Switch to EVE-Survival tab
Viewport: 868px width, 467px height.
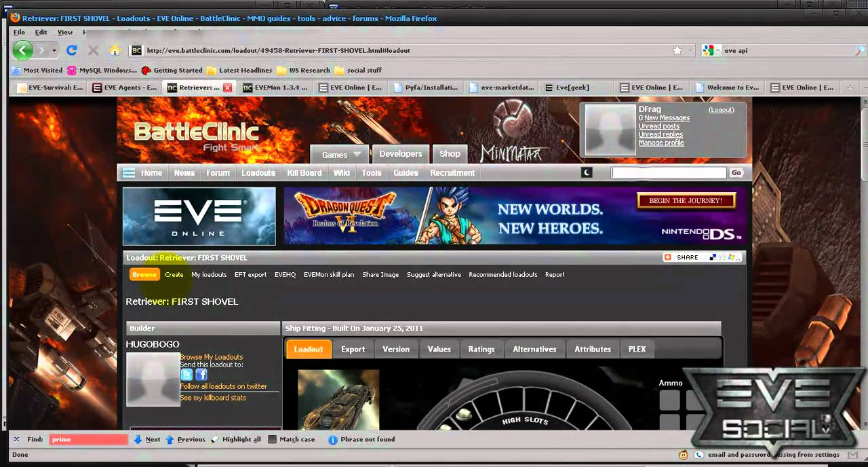pos(50,88)
